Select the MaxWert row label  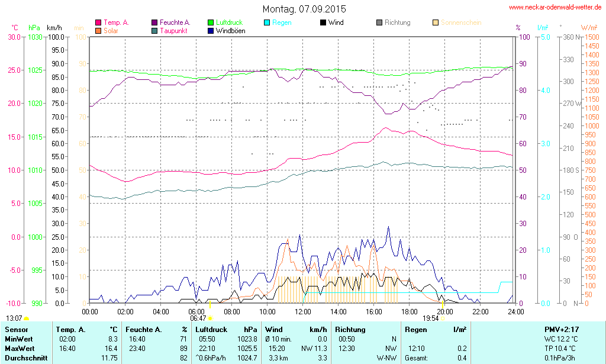[x=20, y=348]
